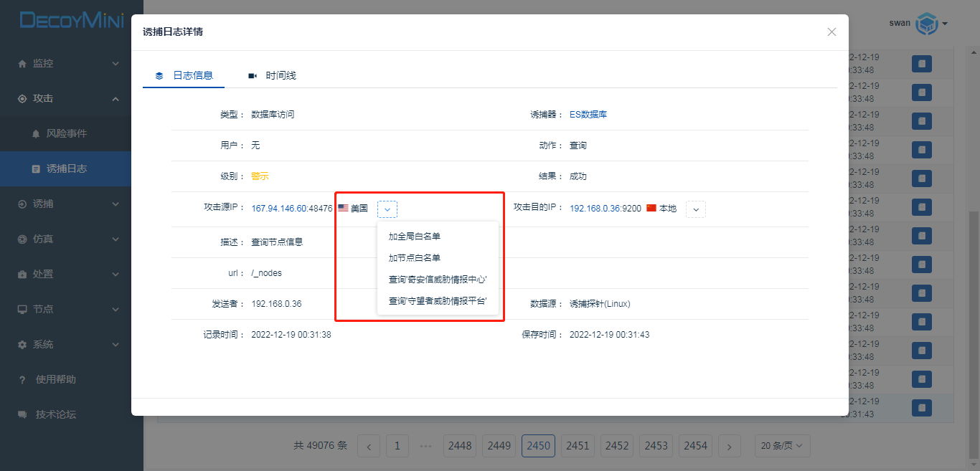Choose 加全局白名单 from the menu
The image size is (980, 471).
415,236
